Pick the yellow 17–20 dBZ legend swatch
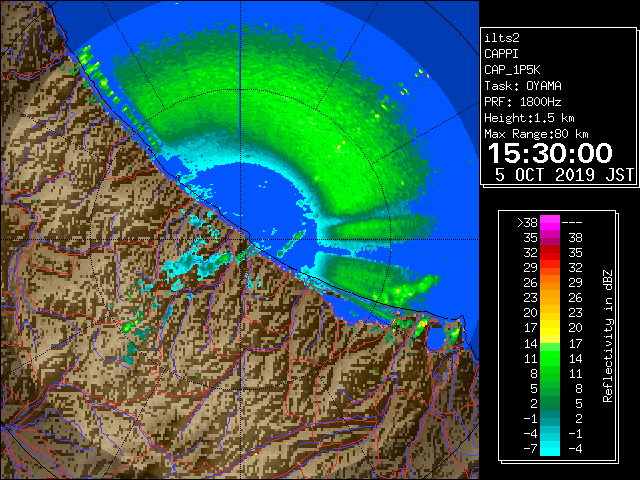640x480 pixels. (550, 328)
